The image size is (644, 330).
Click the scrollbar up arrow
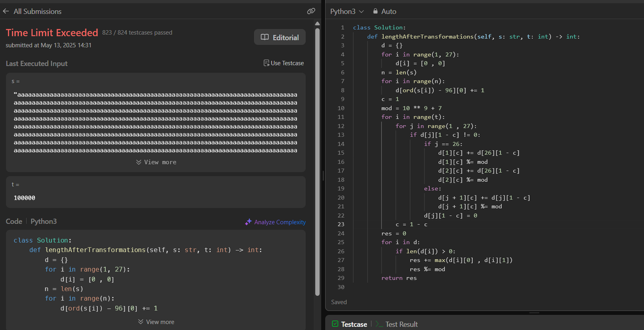(317, 23)
